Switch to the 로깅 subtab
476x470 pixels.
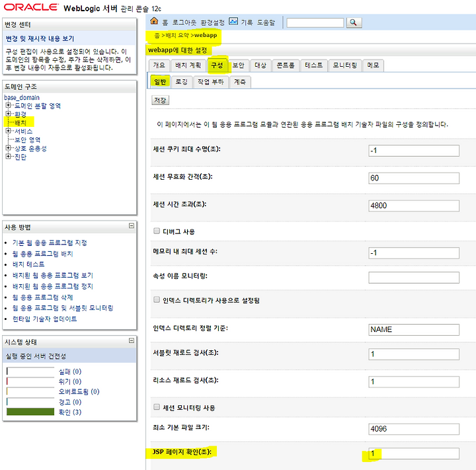click(x=182, y=82)
